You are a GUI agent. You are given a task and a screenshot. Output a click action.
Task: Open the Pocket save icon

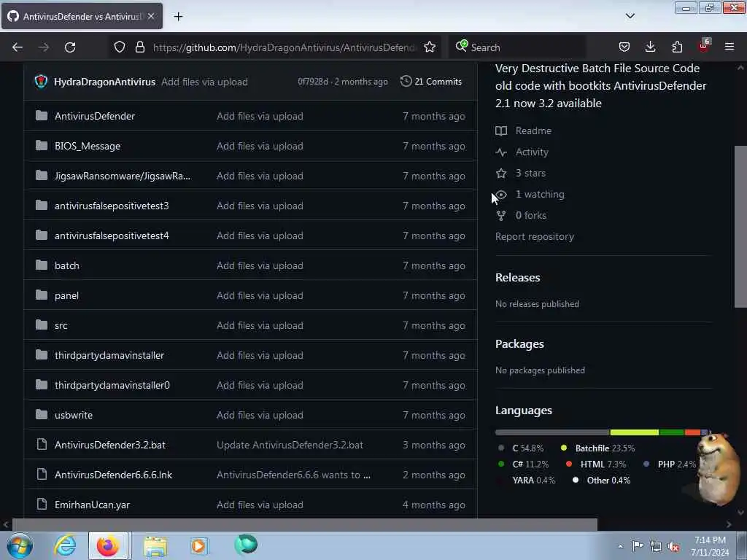pyautogui.click(x=624, y=47)
